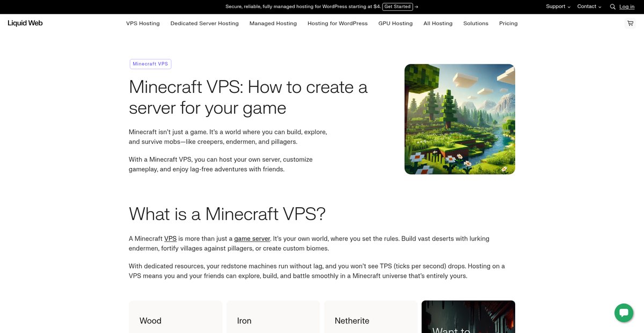Image resolution: width=644 pixels, height=333 pixels.
Task: Expand the Support dropdown
Action: 558,6
